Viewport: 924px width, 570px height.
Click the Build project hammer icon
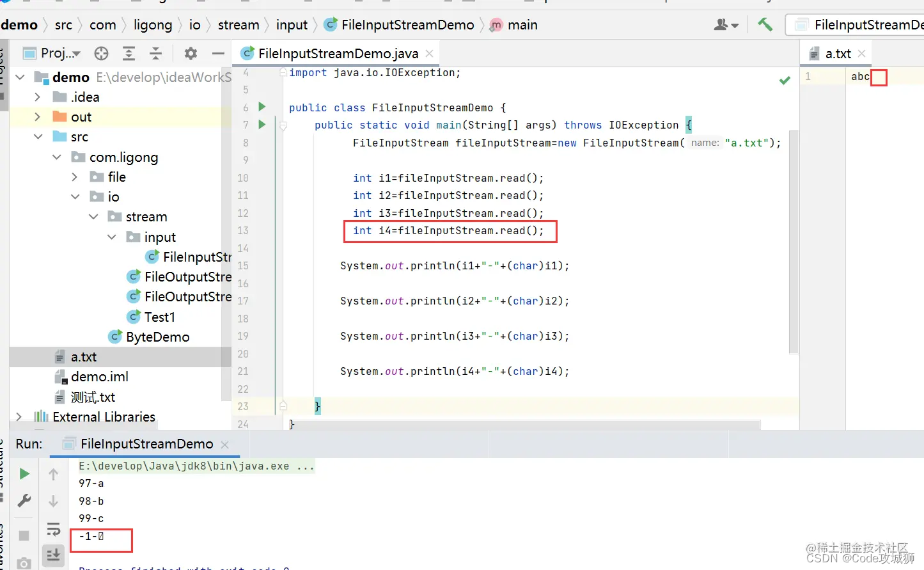765,25
